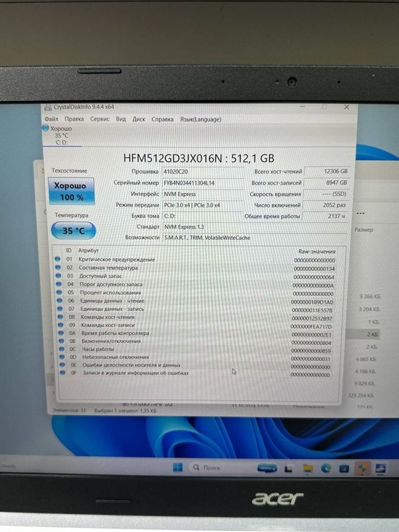Click the serial number field FYB4N034411304L14
Image resolution: width=399 pixels, height=532 pixels.
click(x=203, y=183)
